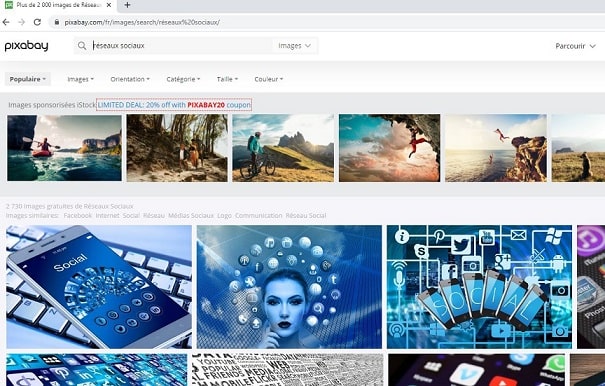Open the blue social icons tiles image
The height and width of the screenshot is (386, 605).
(96, 370)
